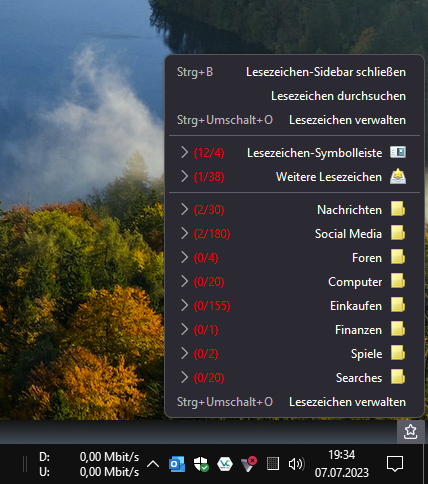Click the dotted square tray icon
Image resolution: width=428 pixels, height=484 pixels.
pyautogui.click(x=273, y=464)
